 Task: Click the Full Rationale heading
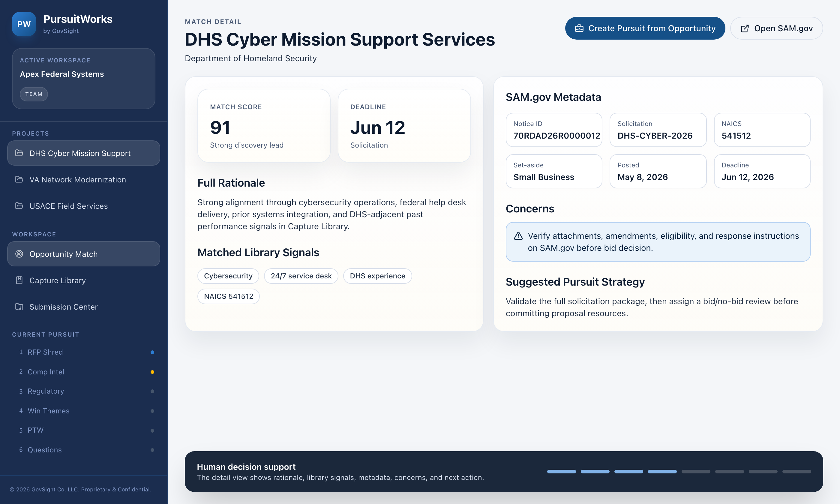click(231, 183)
